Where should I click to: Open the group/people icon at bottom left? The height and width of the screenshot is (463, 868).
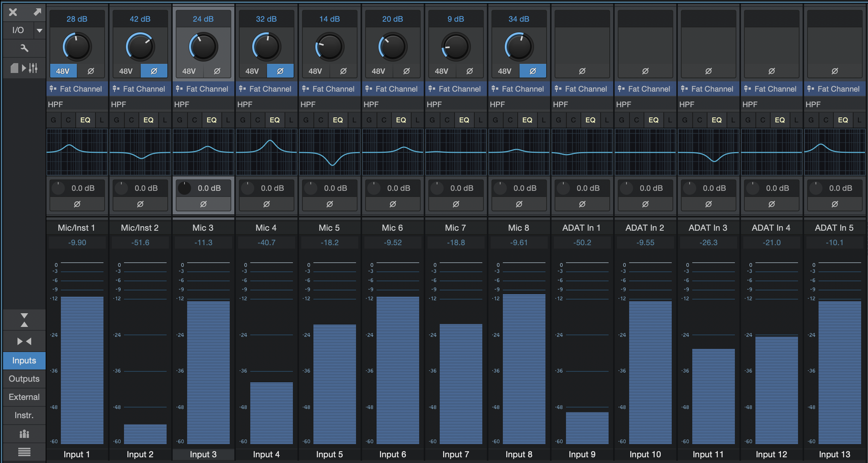[x=24, y=434]
